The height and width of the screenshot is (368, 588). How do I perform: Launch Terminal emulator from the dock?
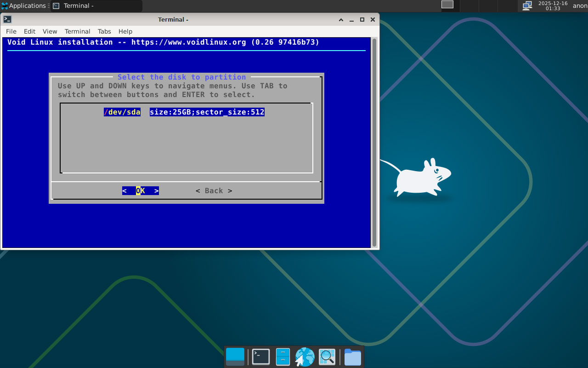click(x=260, y=356)
